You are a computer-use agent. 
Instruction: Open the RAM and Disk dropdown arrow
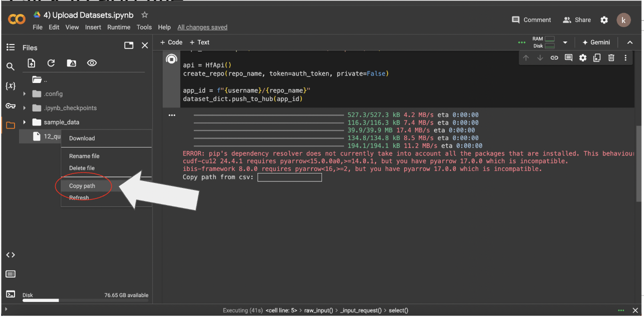565,42
